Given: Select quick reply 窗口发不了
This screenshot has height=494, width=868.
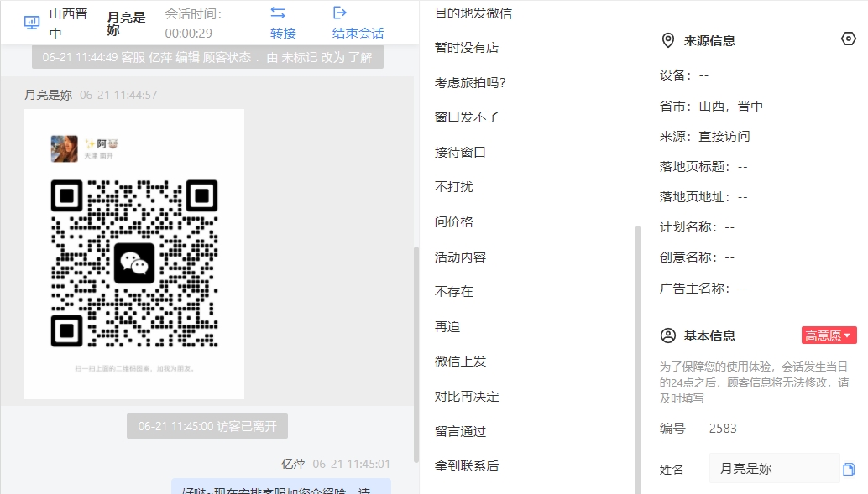Looking at the screenshot, I should pyautogui.click(x=467, y=117).
